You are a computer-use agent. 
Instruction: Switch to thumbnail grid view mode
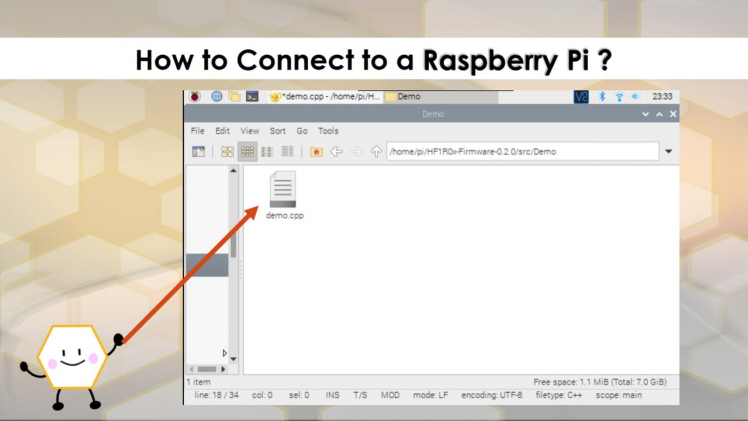248,152
